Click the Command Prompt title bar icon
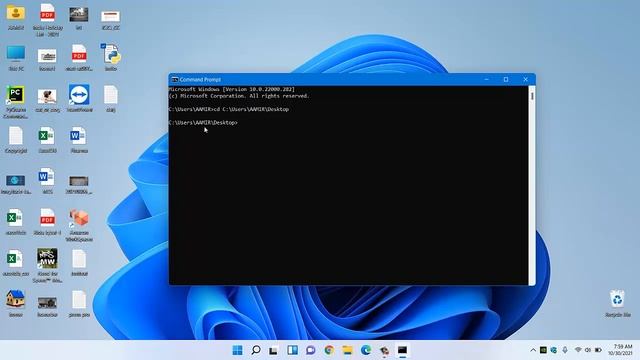640x360 pixels. tap(175, 80)
